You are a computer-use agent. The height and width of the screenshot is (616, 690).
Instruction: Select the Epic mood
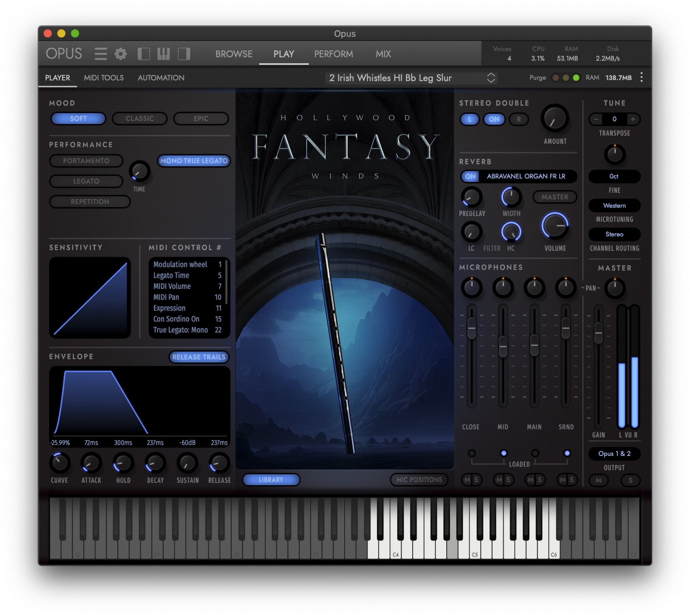pos(201,119)
